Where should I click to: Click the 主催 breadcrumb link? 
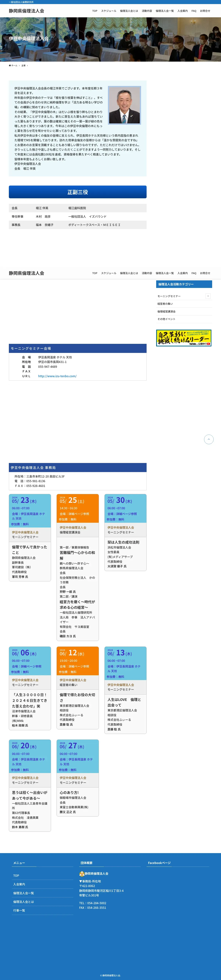click(x=24, y=65)
